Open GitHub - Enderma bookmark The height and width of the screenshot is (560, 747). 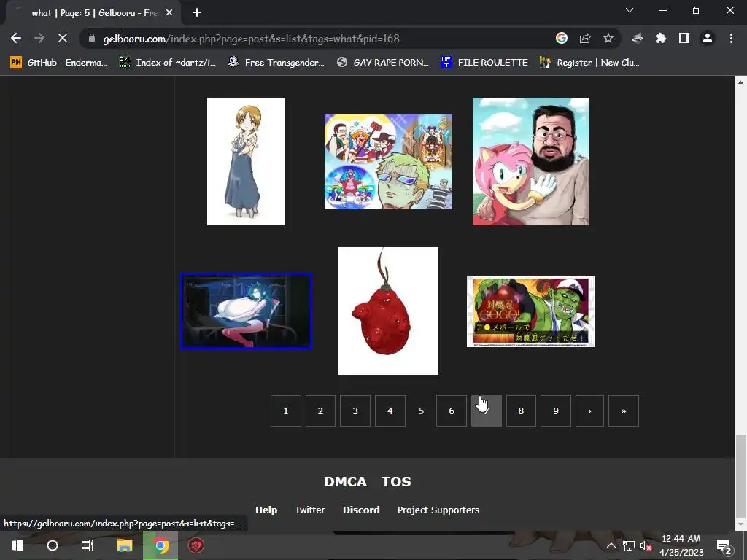58,63
